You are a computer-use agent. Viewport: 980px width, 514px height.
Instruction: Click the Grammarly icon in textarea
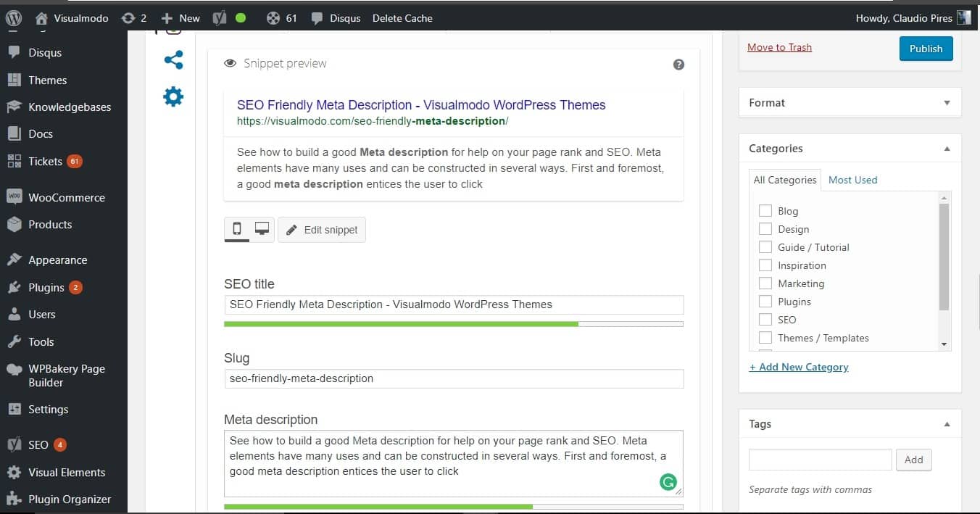coord(668,482)
